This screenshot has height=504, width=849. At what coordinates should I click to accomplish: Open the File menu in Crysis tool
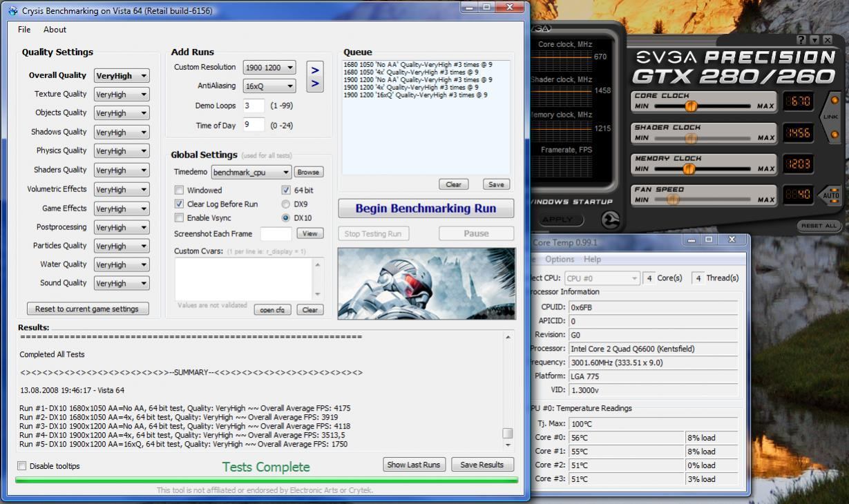click(x=24, y=30)
